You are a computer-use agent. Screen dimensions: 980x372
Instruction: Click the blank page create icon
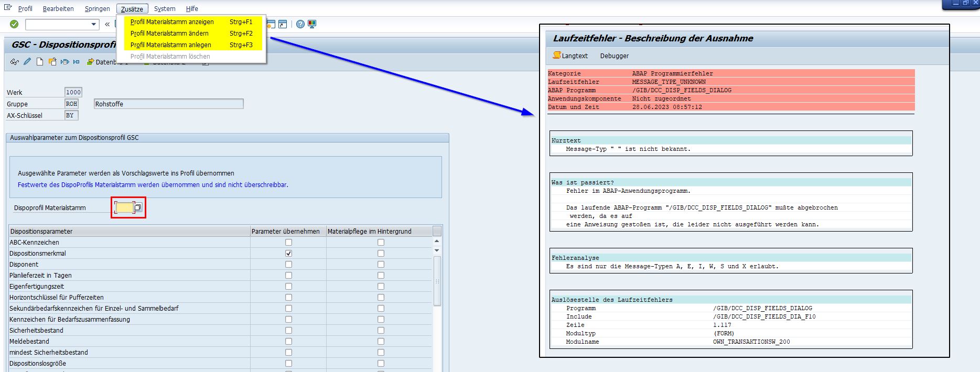pos(40,62)
